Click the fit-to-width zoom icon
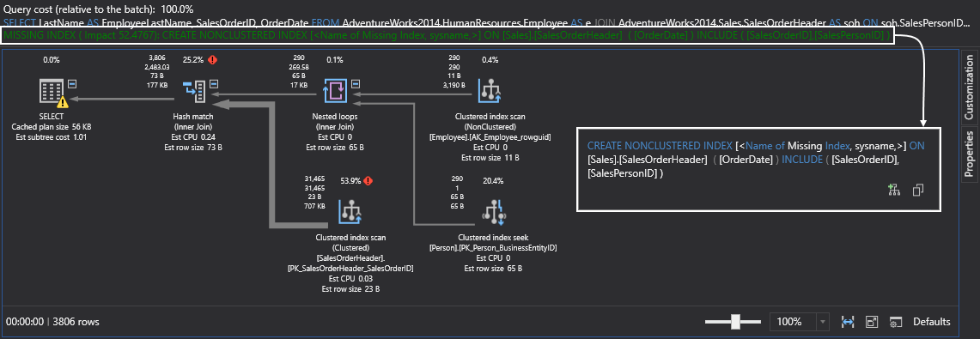The height and width of the screenshot is (339, 980). (x=848, y=322)
